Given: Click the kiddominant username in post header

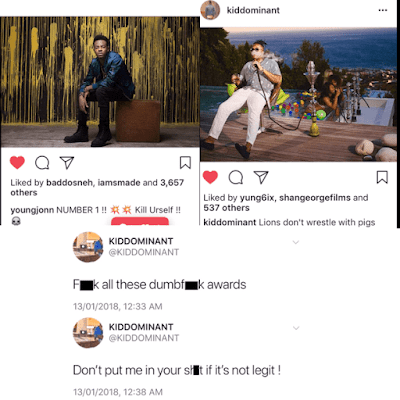Looking at the screenshot, I should [253, 10].
